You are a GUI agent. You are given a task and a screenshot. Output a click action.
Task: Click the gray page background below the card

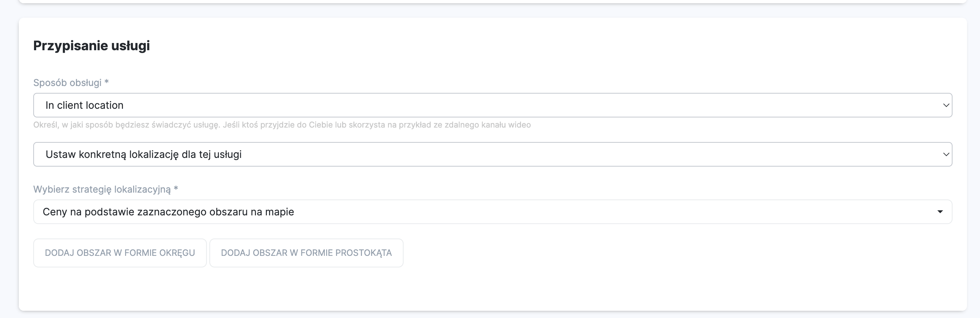click(492, 315)
